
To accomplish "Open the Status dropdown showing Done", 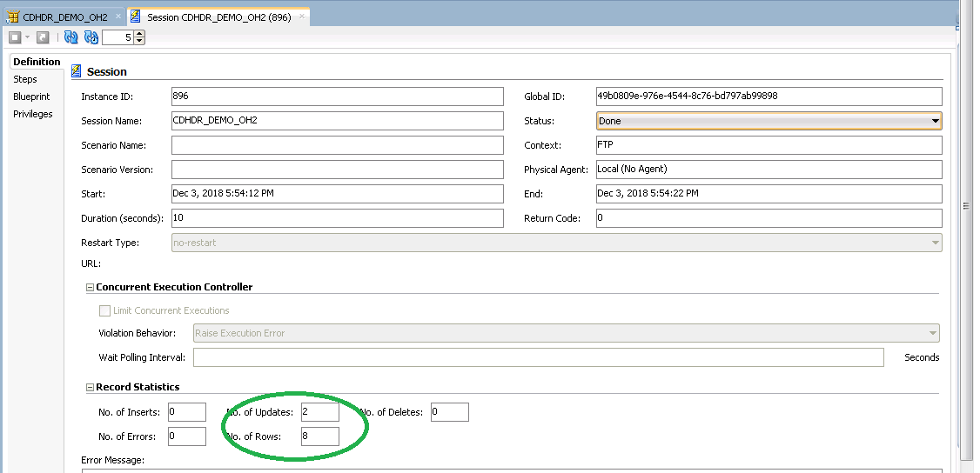I will pyautogui.click(x=769, y=121).
